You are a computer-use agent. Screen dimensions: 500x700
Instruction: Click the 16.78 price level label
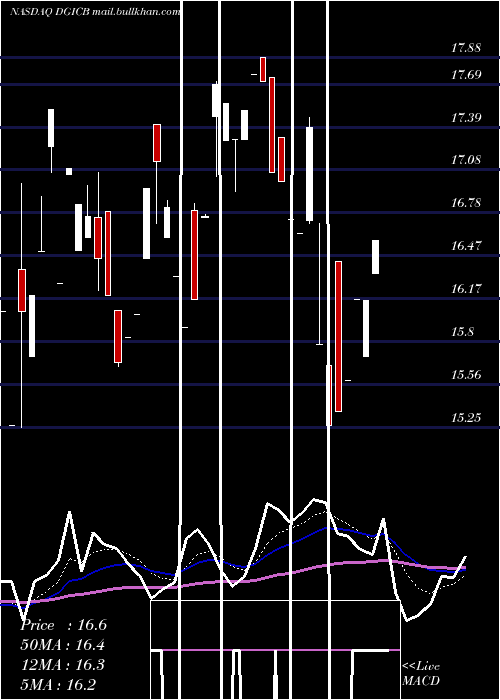(x=466, y=203)
